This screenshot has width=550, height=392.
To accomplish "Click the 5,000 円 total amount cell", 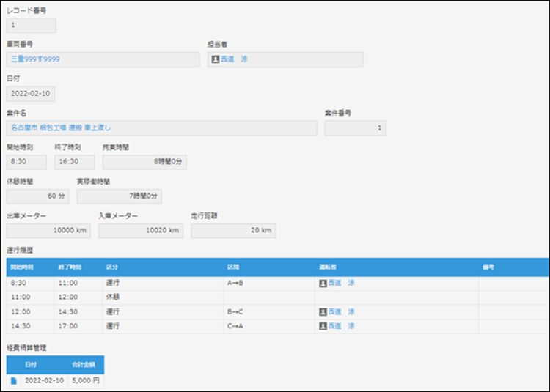I will (87, 382).
